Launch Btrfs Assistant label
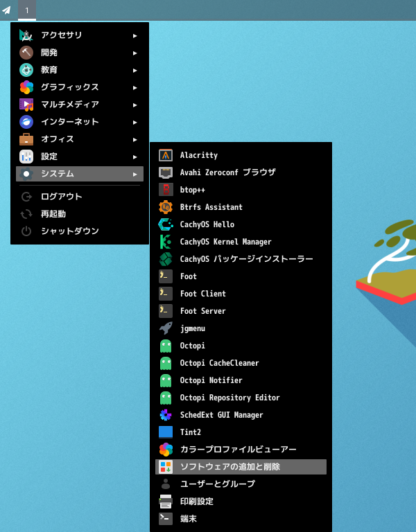416x532 pixels. pos(211,207)
